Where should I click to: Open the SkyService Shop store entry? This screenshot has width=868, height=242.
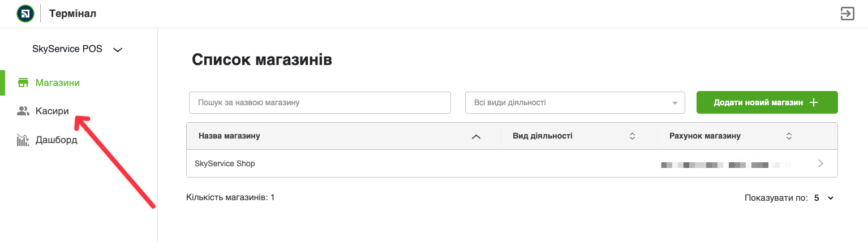225,164
